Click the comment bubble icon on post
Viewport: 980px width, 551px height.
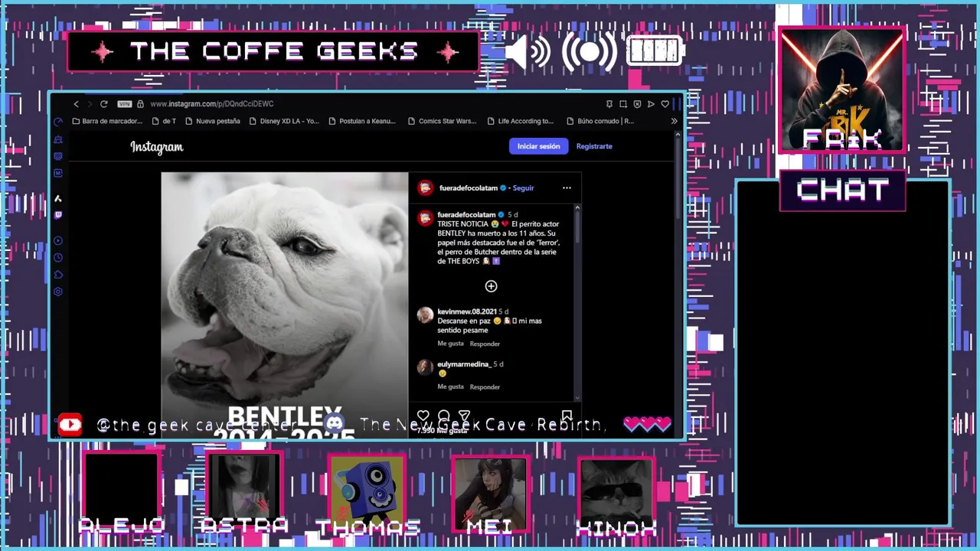443,416
